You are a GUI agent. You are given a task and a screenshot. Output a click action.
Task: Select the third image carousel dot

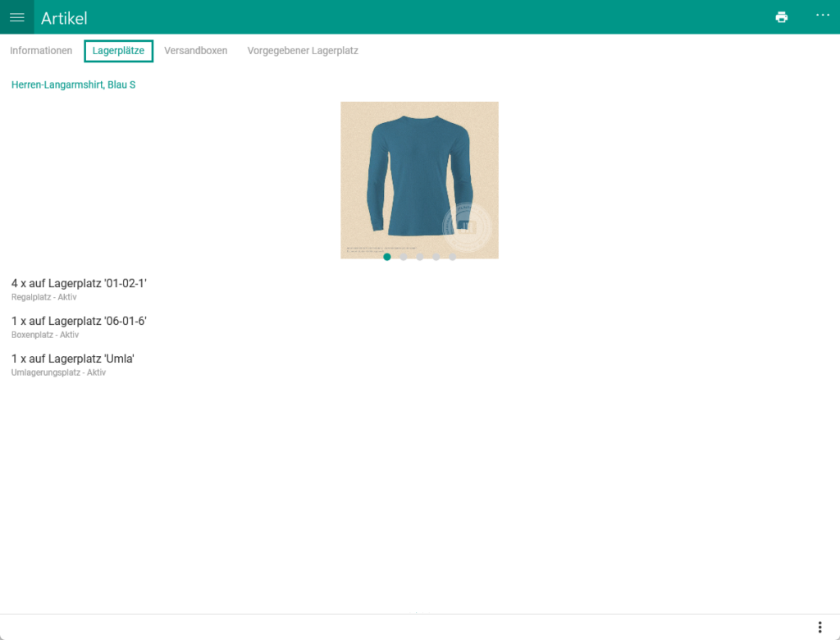click(420, 257)
